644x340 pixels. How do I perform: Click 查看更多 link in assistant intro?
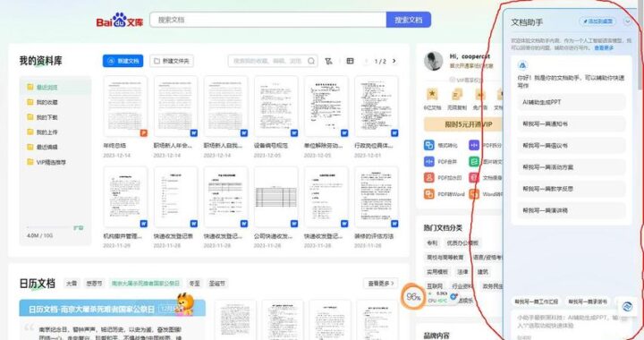(x=604, y=48)
